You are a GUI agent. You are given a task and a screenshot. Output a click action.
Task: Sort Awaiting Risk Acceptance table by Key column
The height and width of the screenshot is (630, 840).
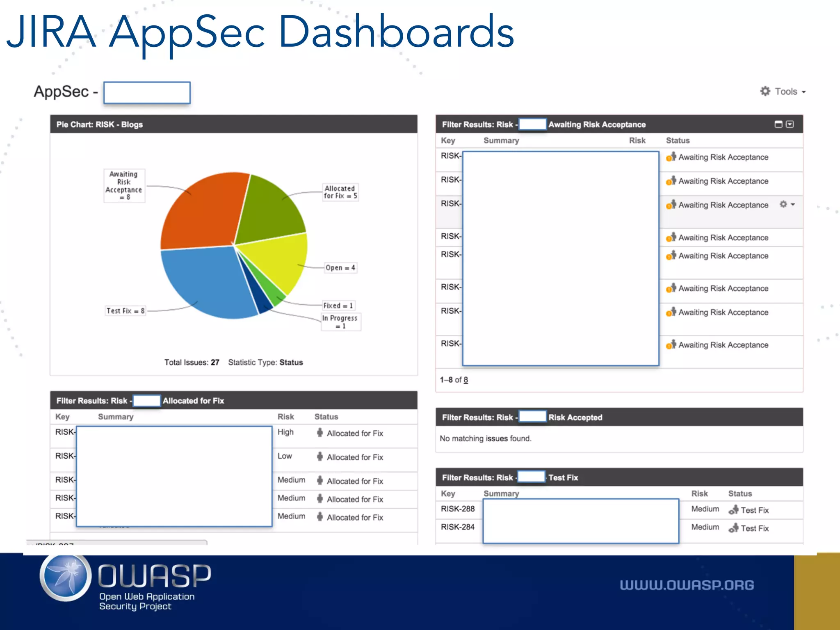tap(448, 140)
